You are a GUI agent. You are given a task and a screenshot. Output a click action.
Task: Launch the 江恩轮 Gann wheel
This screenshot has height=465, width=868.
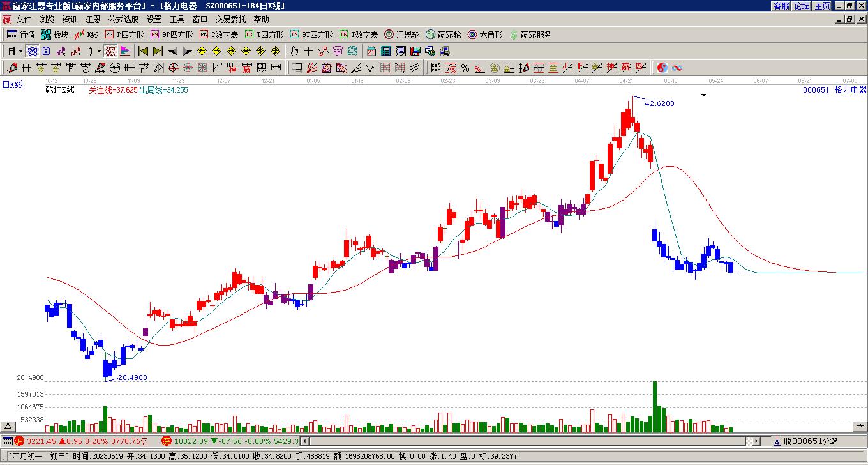click(x=402, y=34)
